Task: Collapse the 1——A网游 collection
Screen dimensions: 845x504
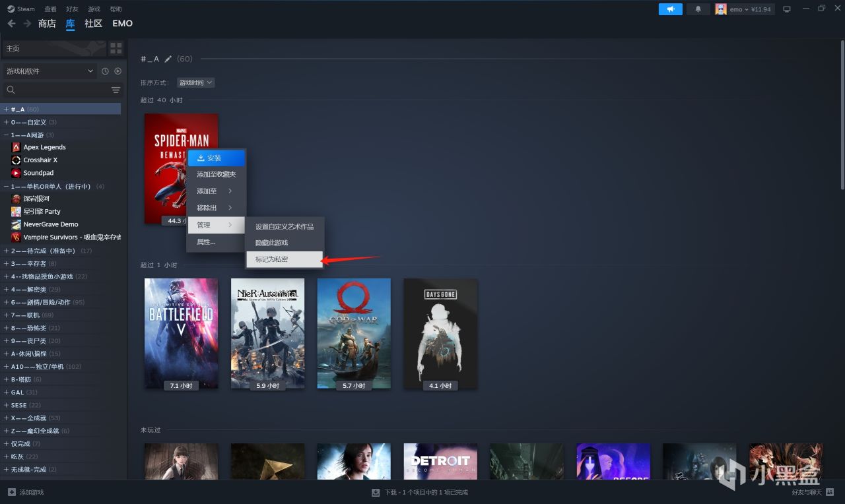Action: (x=6, y=135)
